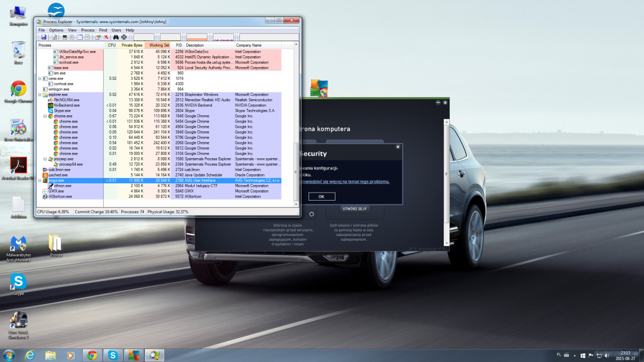This screenshot has width=644, height=362.
Task: Click the purple I/O mini graph in toolbar
Action: 224,37
